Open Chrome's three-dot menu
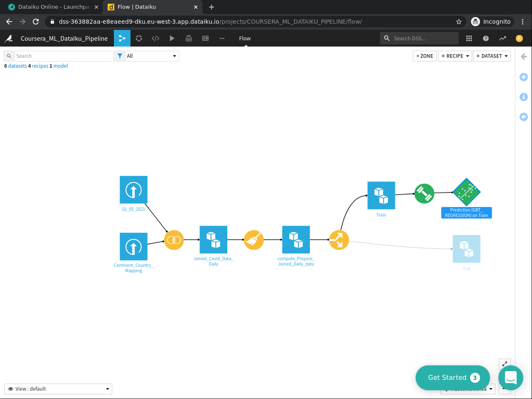The image size is (532, 399). tap(523, 22)
